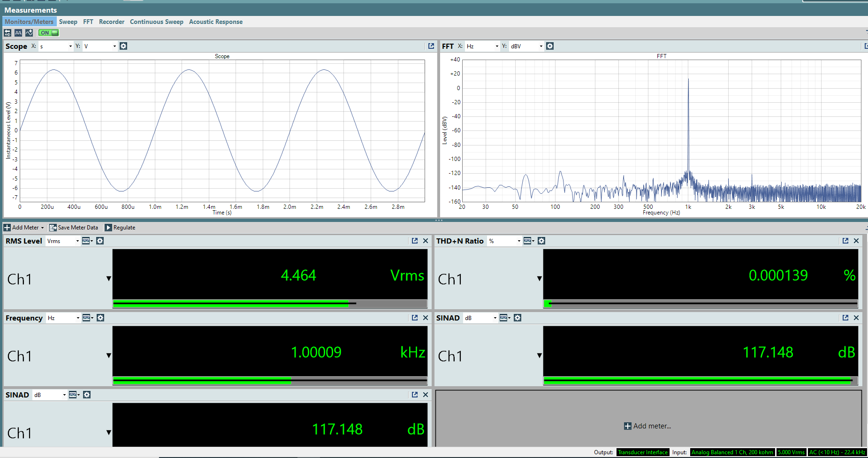Open right-side SINAD meter settings gear

pyautogui.click(x=518, y=318)
